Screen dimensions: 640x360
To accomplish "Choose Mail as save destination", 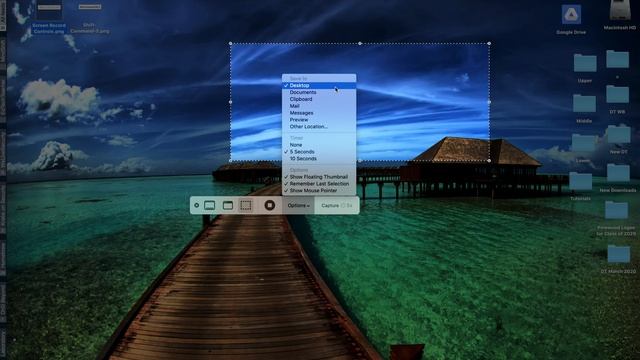I will pyautogui.click(x=319, y=106).
